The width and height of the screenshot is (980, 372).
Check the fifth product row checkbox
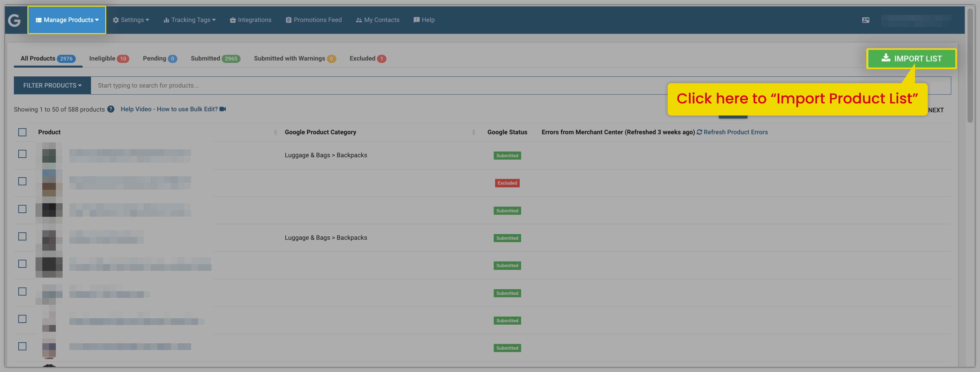click(x=23, y=264)
